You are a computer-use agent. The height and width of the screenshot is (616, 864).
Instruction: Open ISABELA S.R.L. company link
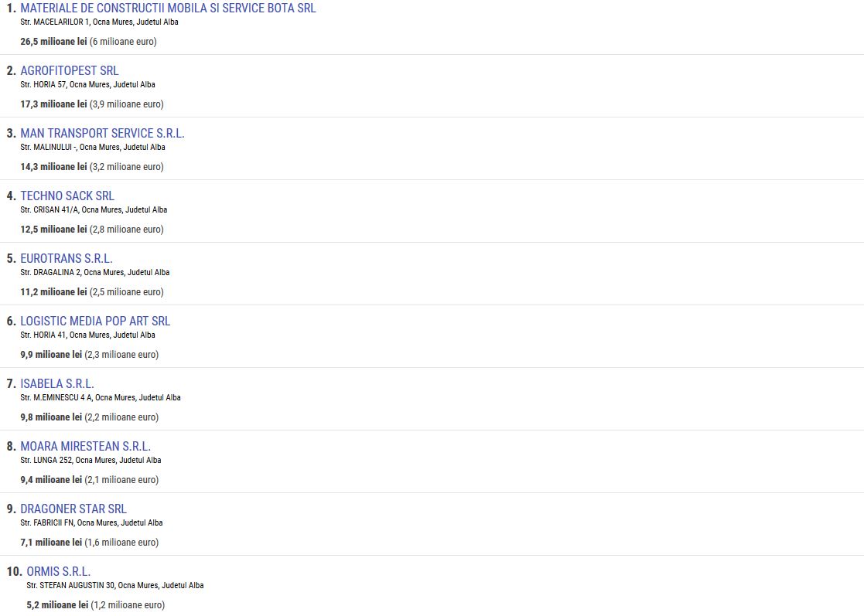tap(57, 383)
